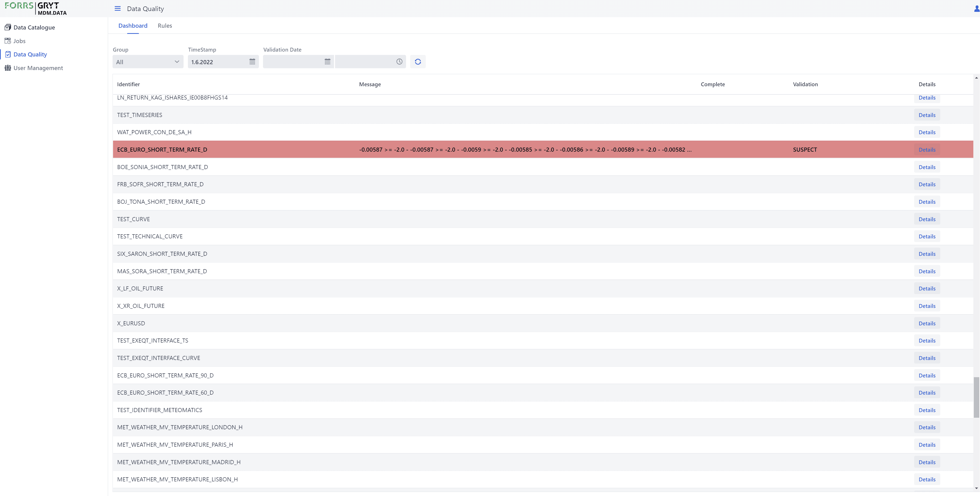Open Details for TEST_IDENTIFIER_METEOMATICS
Image resolution: width=980 pixels, height=496 pixels.
click(x=927, y=410)
